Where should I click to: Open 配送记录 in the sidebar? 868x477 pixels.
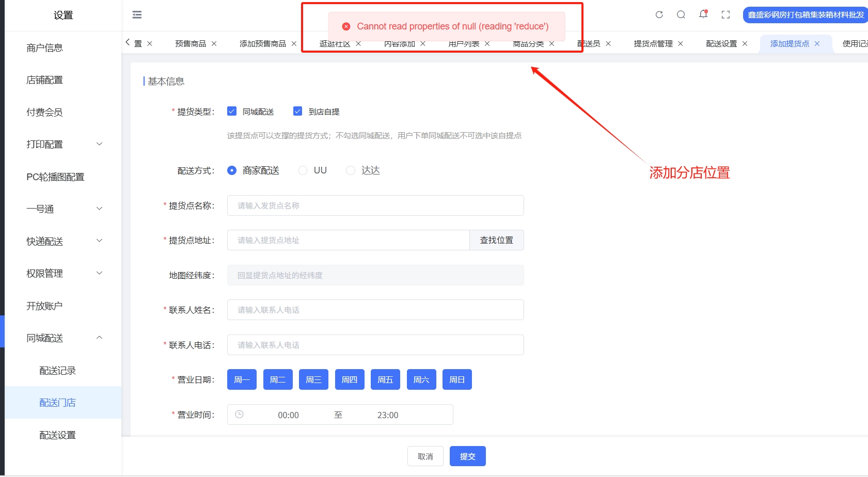[x=58, y=371]
